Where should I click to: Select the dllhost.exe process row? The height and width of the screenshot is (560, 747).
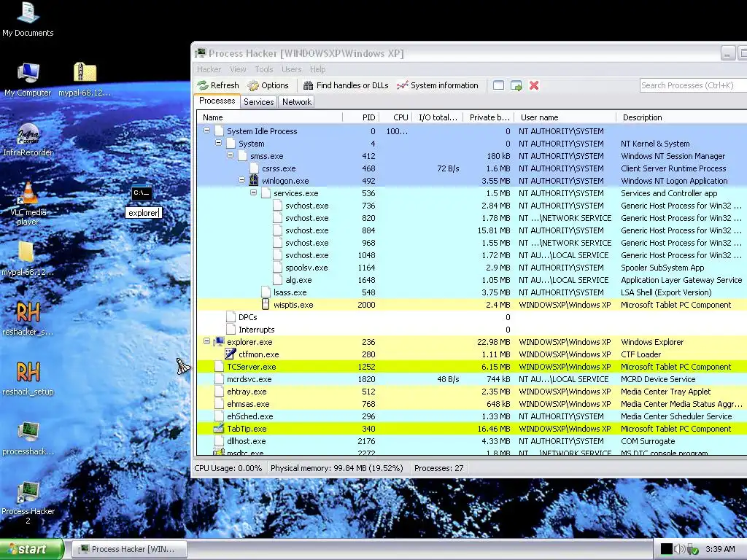472,441
